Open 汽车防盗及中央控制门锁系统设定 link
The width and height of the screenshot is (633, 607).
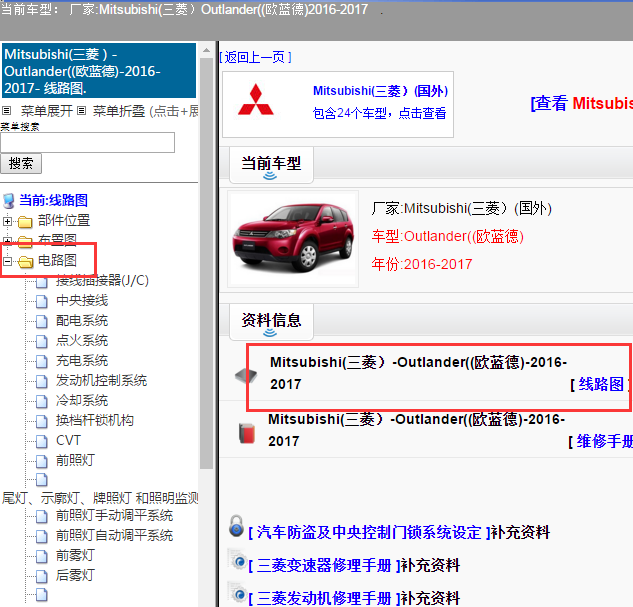click(369, 533)
